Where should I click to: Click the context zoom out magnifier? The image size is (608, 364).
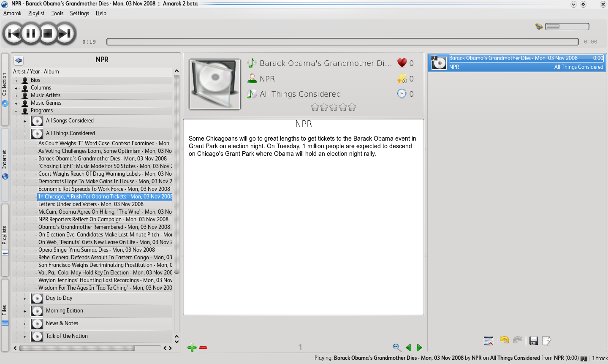coord(396,348)
